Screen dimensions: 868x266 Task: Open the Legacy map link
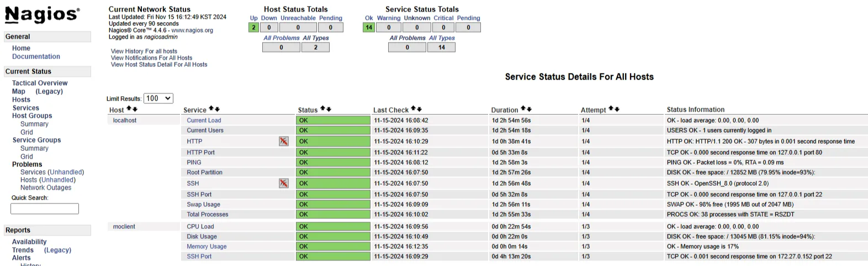(49, 91)
